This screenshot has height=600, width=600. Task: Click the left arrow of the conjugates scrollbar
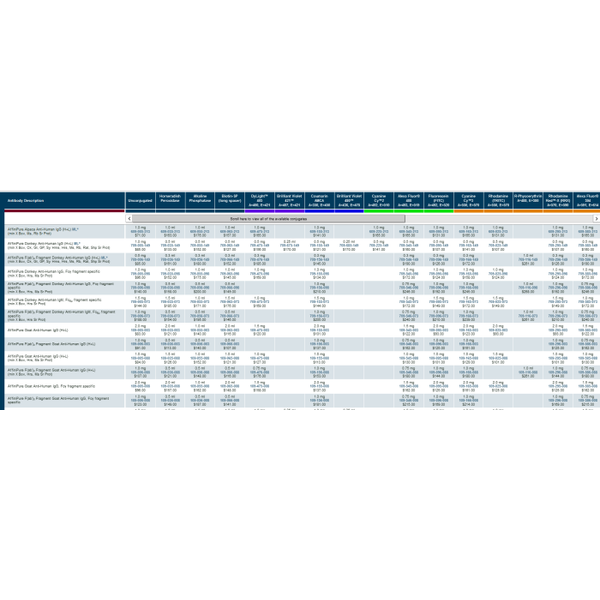point(129,218)
